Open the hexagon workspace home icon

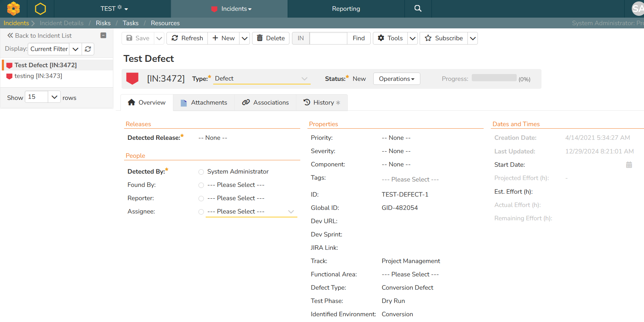coord(40,9)
